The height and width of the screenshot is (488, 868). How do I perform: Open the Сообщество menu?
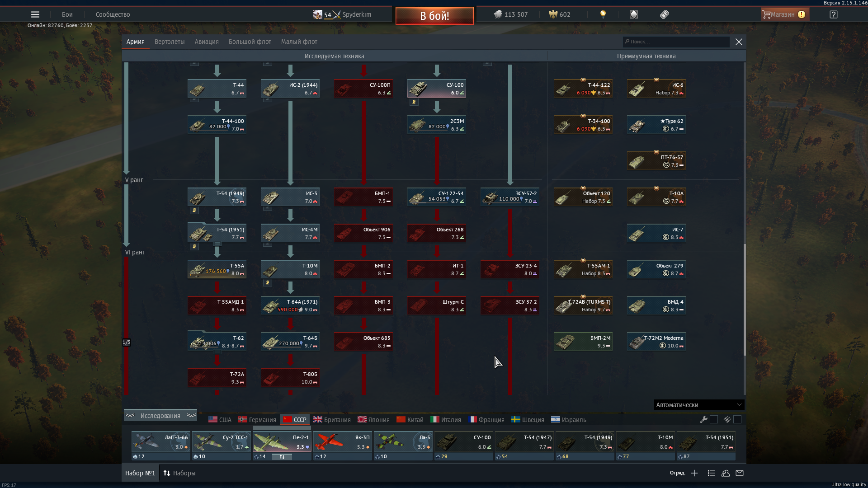click(x=113, y=14)
